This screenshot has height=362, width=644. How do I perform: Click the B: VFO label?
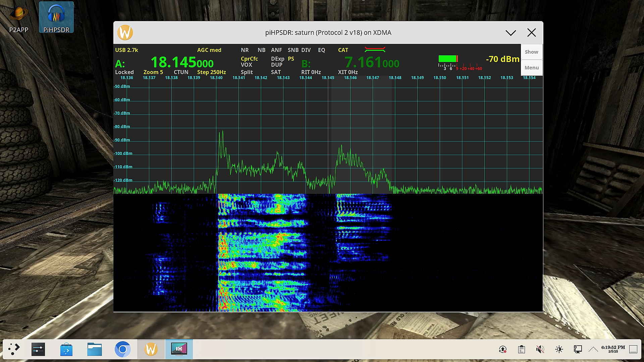(x=306, y=64)
